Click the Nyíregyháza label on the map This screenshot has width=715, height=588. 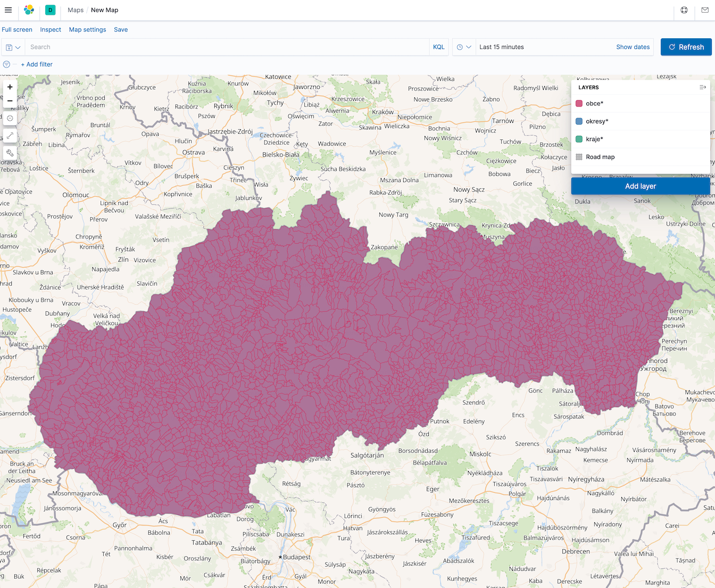586,479
